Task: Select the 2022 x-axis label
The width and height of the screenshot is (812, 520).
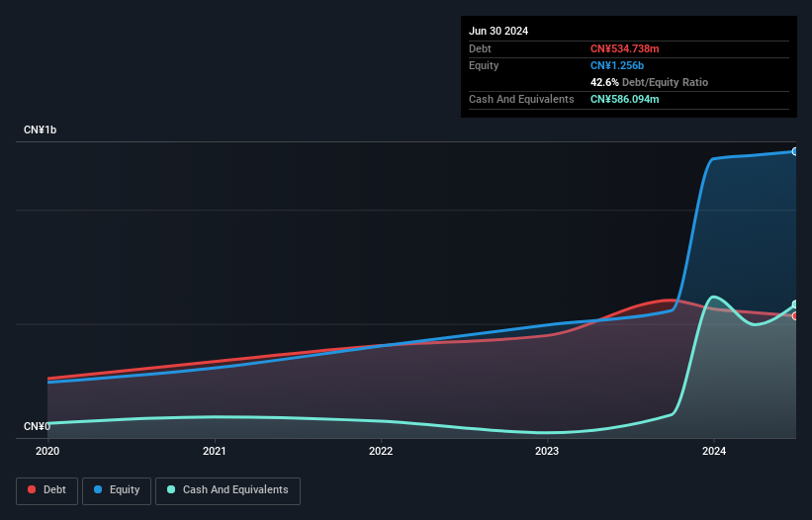Action: coord(381,451)
